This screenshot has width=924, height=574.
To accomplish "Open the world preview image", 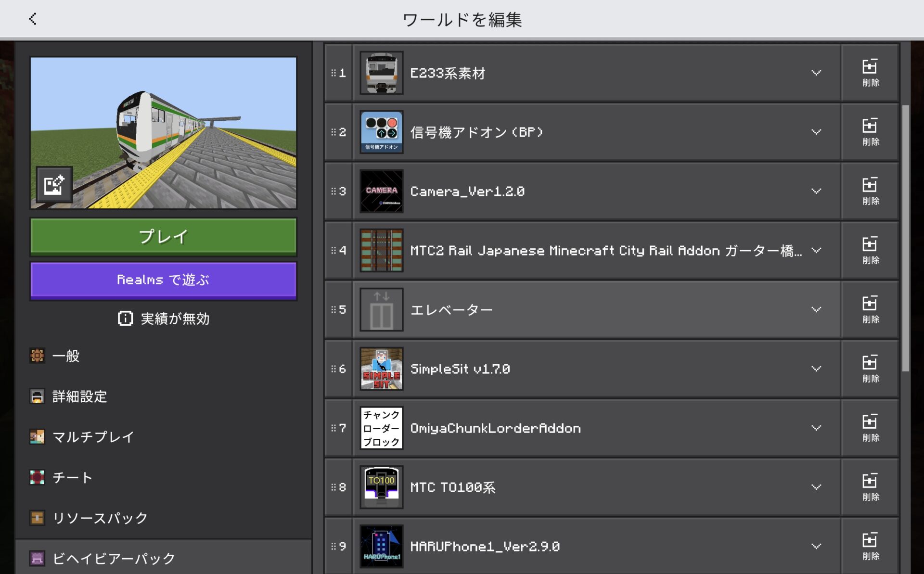I will click(164, 133).
